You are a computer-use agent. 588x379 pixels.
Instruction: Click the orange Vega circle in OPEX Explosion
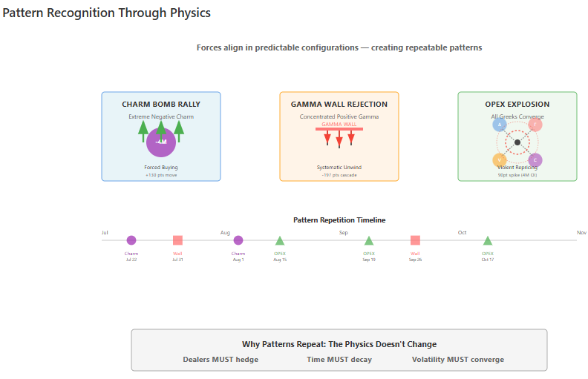click(x=500, y=160)
